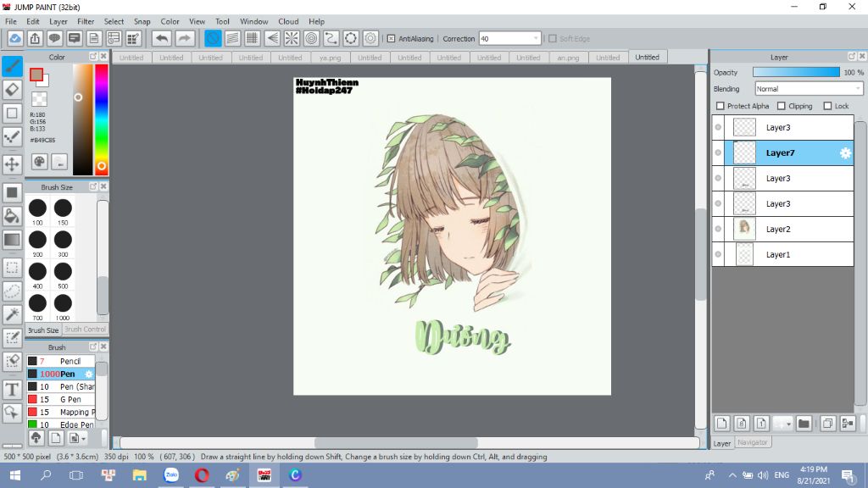
Task: Switch to the Brush Control tab
Action: [x=85, y=330]
